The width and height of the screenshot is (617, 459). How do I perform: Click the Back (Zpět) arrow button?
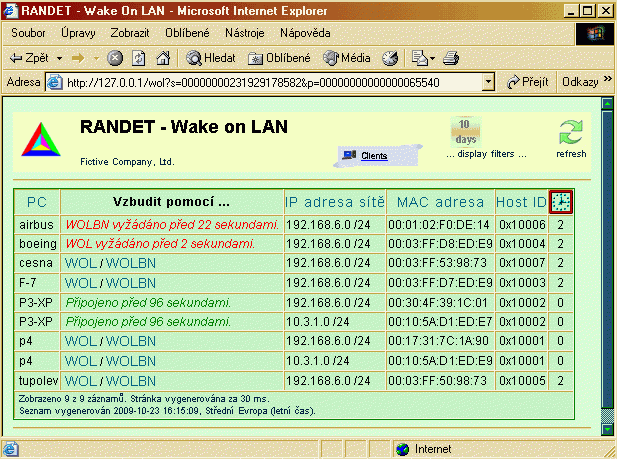tap(29, 59)
